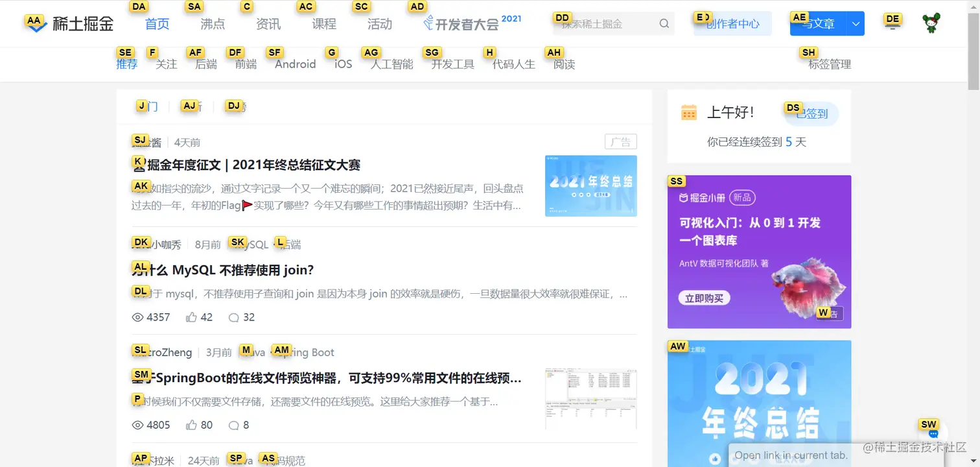Click the calendar icon beside 上午好
Viewport: 980px width, 467px height.
(x=689, y=112)
